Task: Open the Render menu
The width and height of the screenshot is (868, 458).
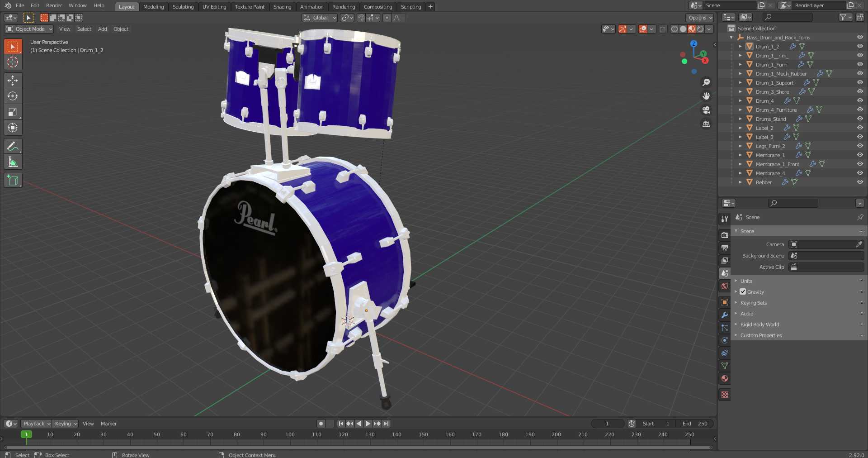Action: pos(54,5)
